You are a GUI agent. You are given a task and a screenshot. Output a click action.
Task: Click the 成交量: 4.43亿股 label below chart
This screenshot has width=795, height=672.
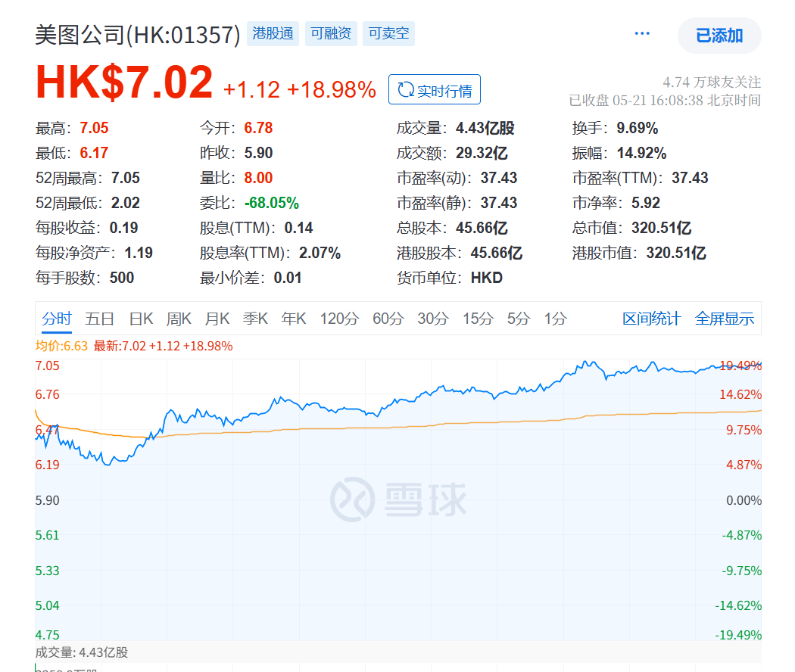82,652
